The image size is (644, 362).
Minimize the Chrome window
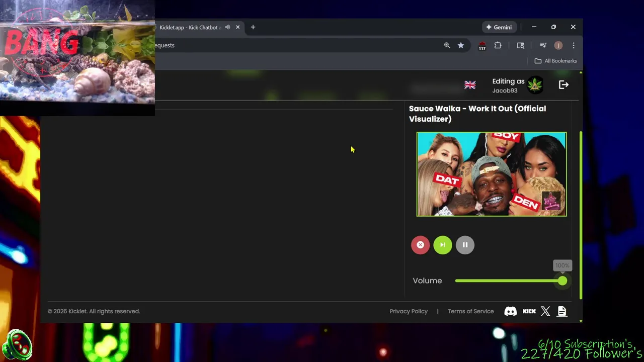534,27
